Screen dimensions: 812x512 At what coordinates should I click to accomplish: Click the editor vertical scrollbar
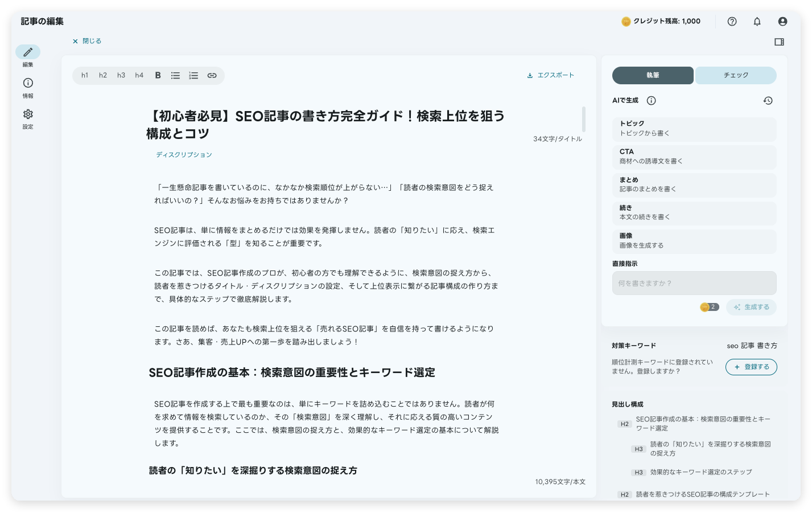pos(584,119)
